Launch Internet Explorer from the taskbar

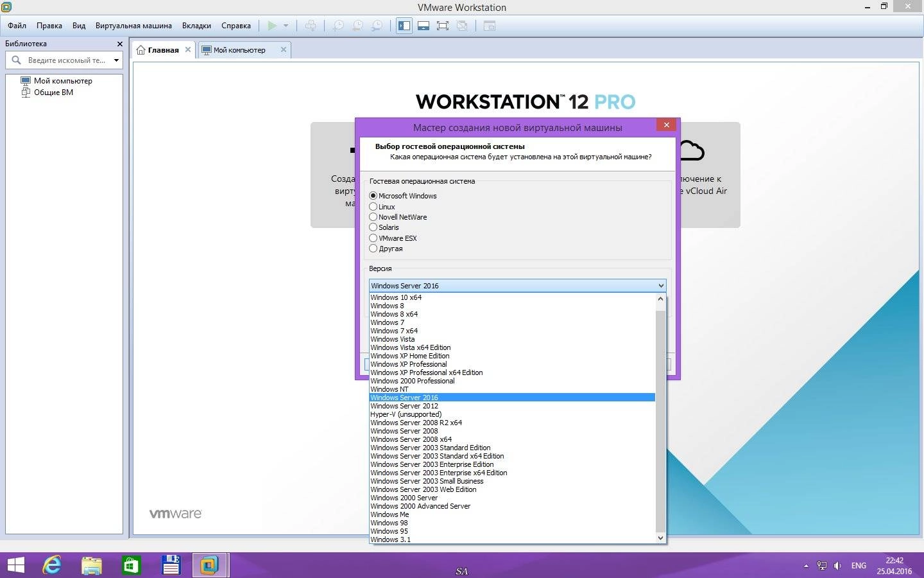pyautogui.click(x=52, y=565)
